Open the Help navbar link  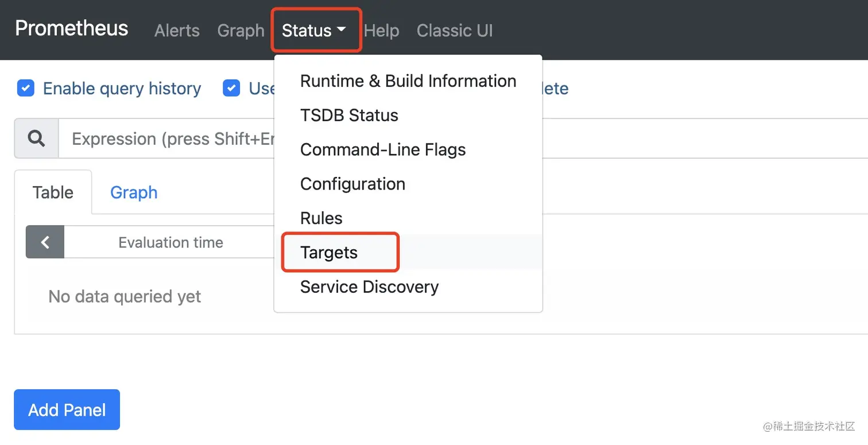click(x=381, y=30)
